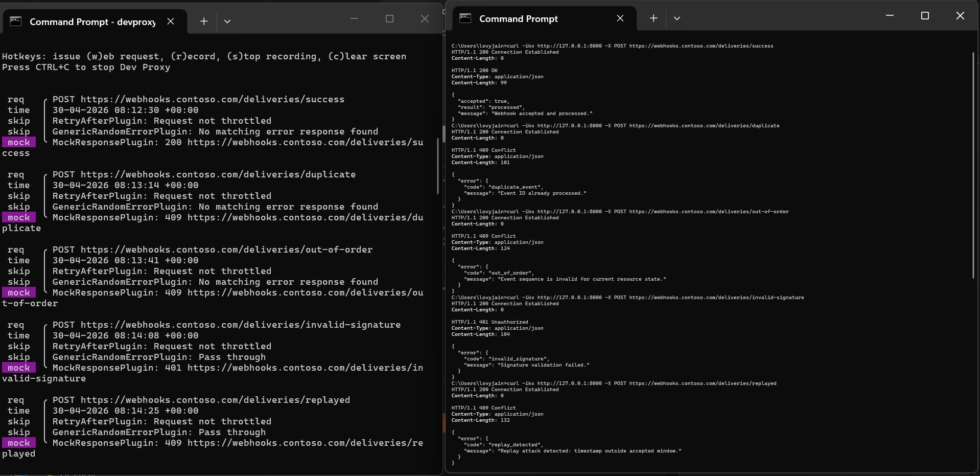Click 'Event ID already processed.' message

542,193
